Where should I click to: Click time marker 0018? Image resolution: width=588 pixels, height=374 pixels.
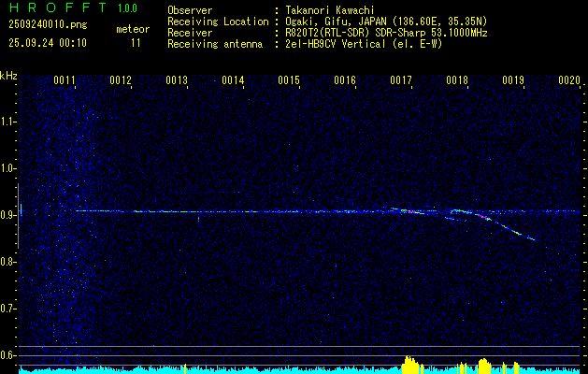pos(457,80)
